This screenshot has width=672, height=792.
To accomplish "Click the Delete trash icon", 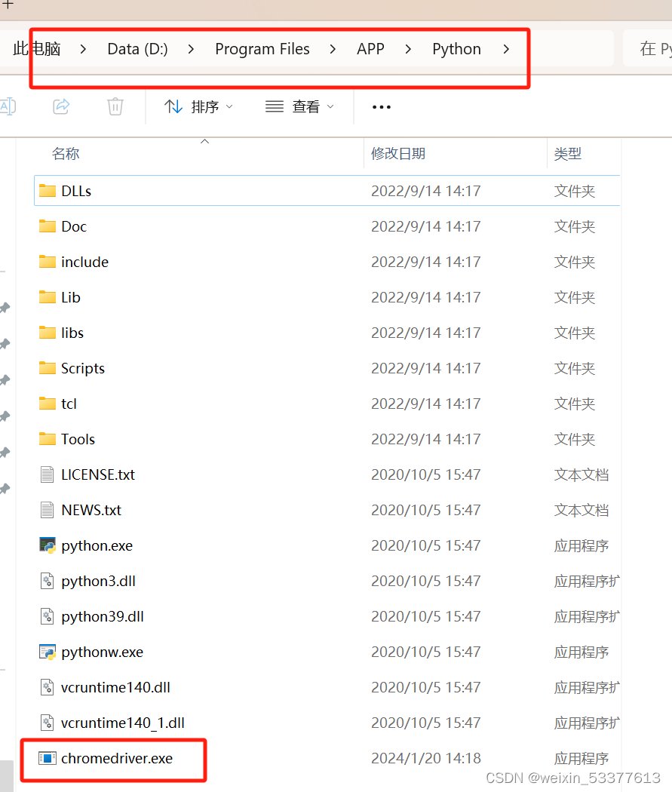I will pos(115,106).
